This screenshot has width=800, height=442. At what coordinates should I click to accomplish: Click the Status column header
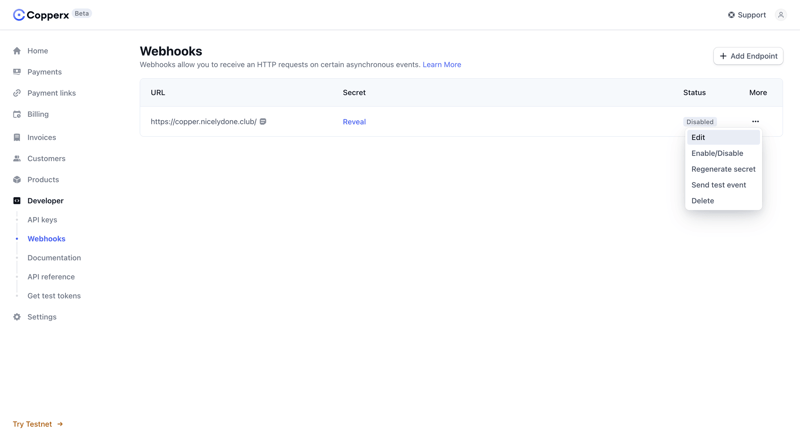[x=694, y=92]
